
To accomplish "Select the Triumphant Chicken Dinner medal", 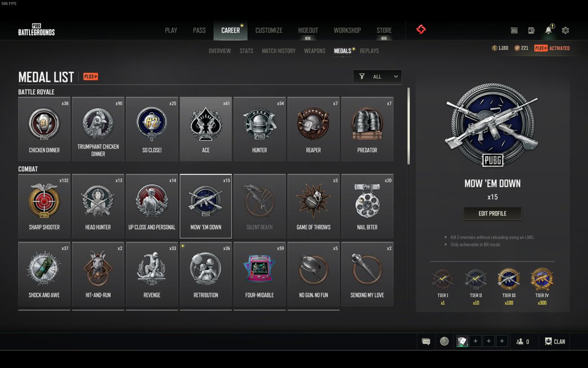I will pyautogui.click(x=98, y=129).
